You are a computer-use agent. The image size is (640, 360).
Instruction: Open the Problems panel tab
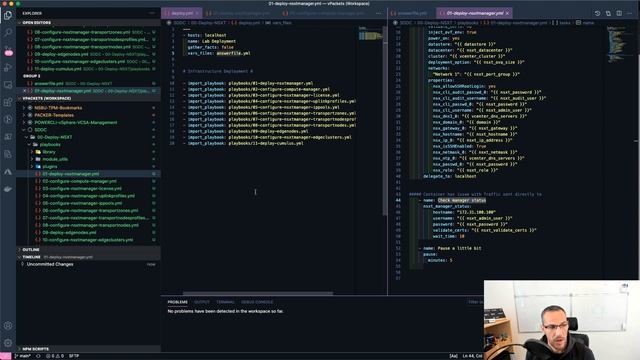pos(178,302)
